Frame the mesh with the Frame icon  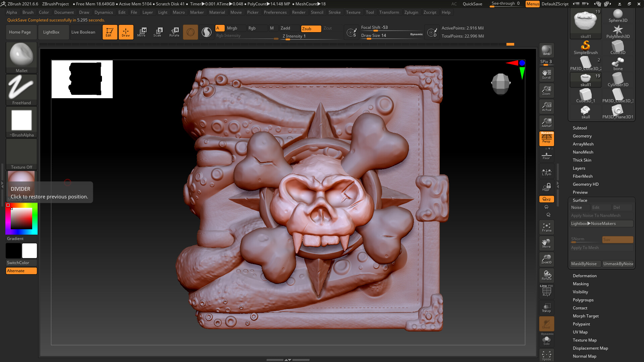point(546,227)
